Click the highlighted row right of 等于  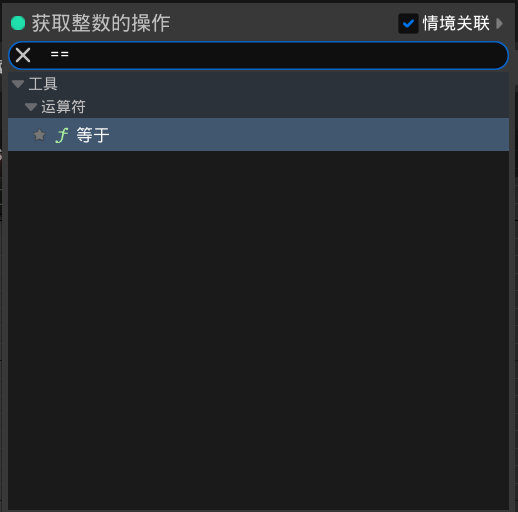[309, 135]
